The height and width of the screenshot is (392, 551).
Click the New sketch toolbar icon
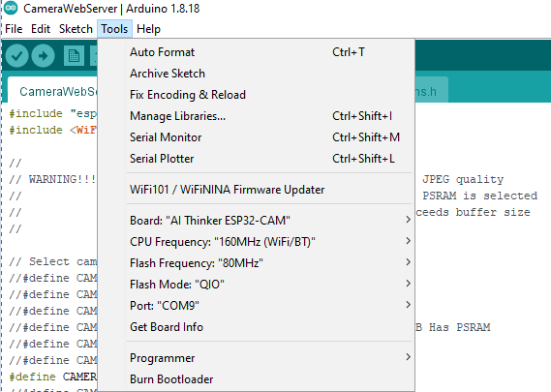(74, 56)
